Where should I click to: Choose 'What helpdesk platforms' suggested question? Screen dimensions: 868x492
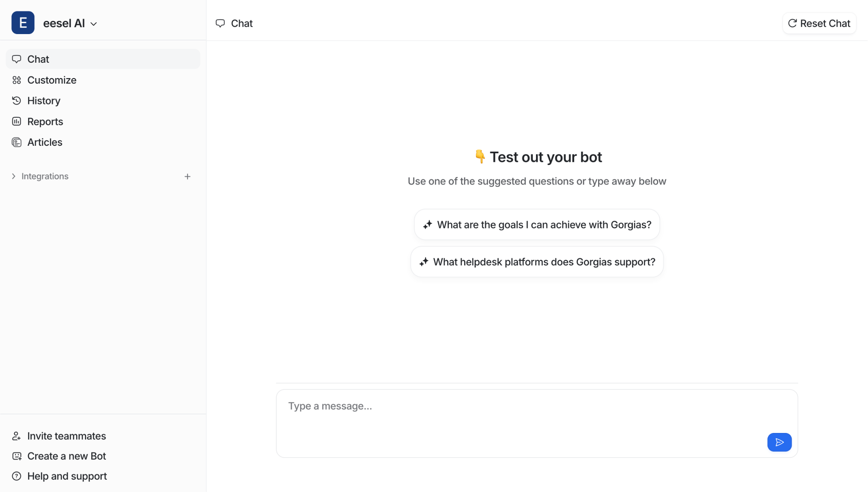[537, 262]
